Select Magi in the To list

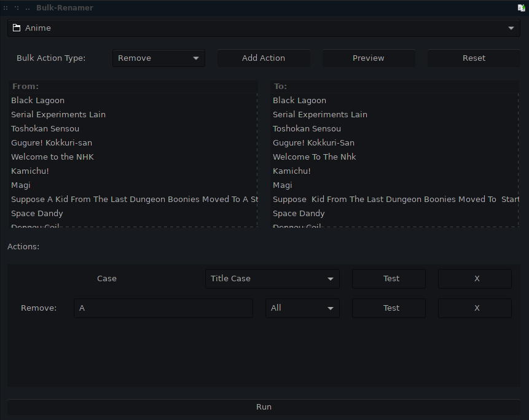[395, 185]
